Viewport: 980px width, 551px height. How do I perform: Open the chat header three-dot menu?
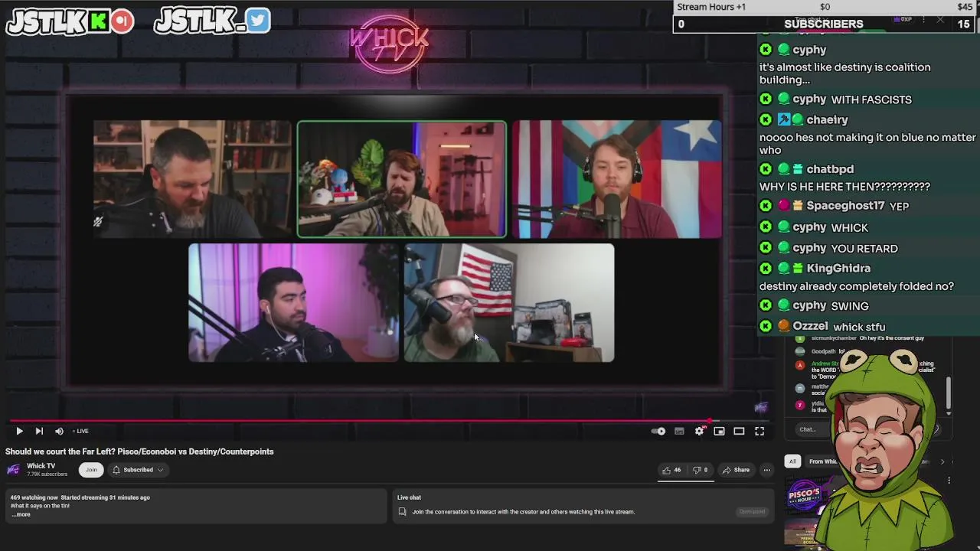pos(924,20)
